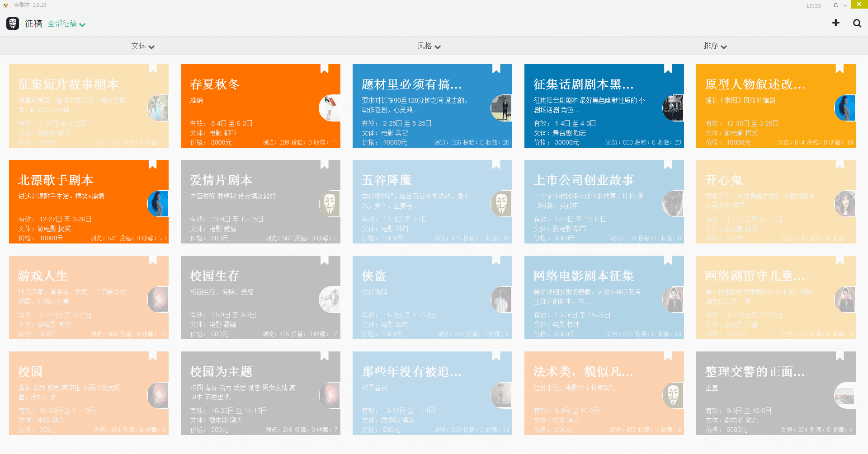This screenshot has height=454, width=868.
Task: Open the 文体 filter dropdown
Action: (142, 46)
